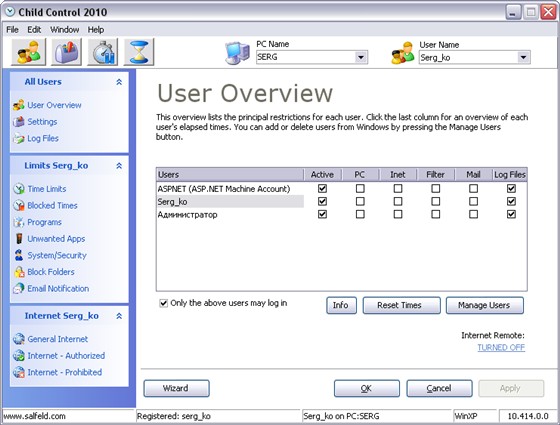Click the Cancel button
The height and width of the screenshot is (425, 560).
[x=439, y=388]
